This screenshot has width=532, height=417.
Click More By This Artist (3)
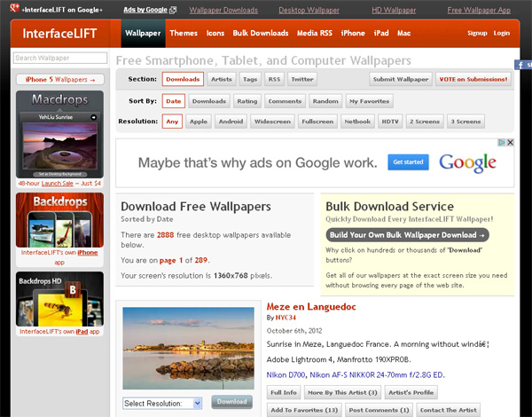342,392
